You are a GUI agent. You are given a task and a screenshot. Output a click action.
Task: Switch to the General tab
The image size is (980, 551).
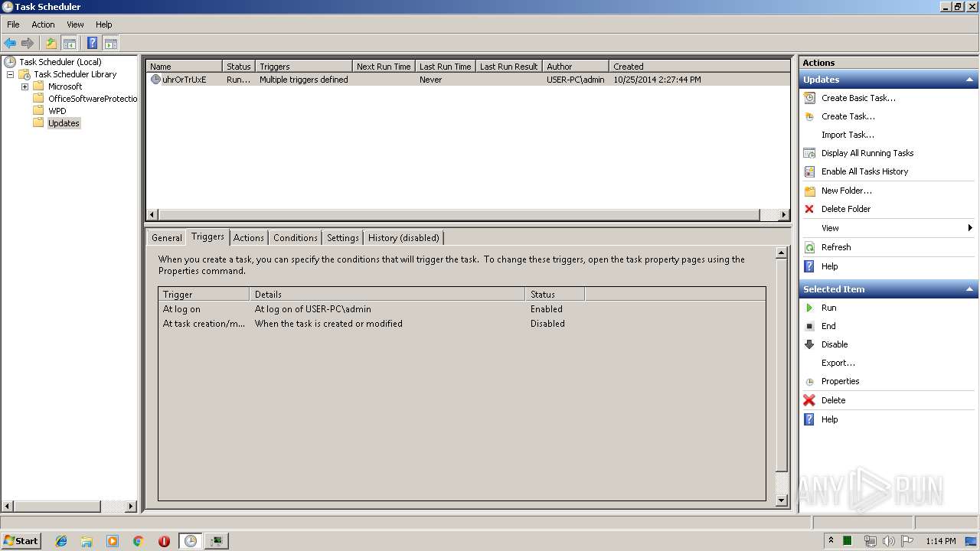coord(167,238)
